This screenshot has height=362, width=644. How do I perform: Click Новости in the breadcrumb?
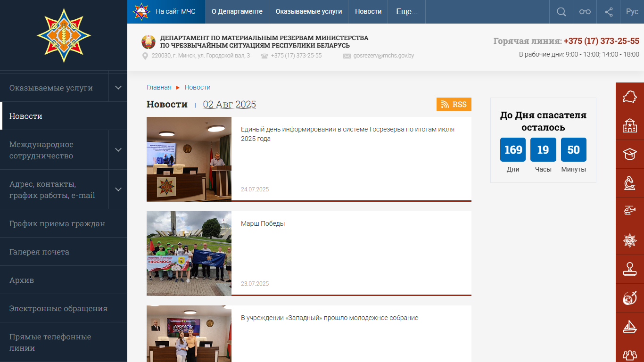[198, 87]
